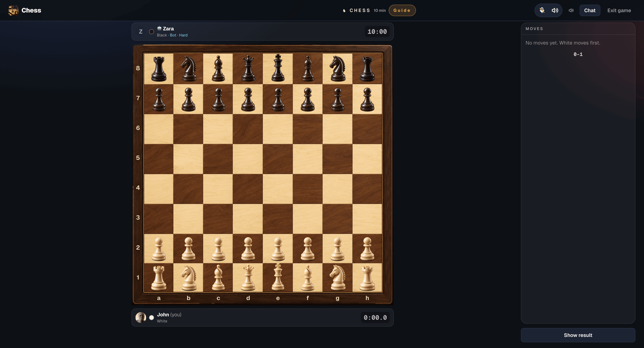This screenshot has width=644, height=348.
Task: Select the white knight on b1
Action: pos(189,278)
